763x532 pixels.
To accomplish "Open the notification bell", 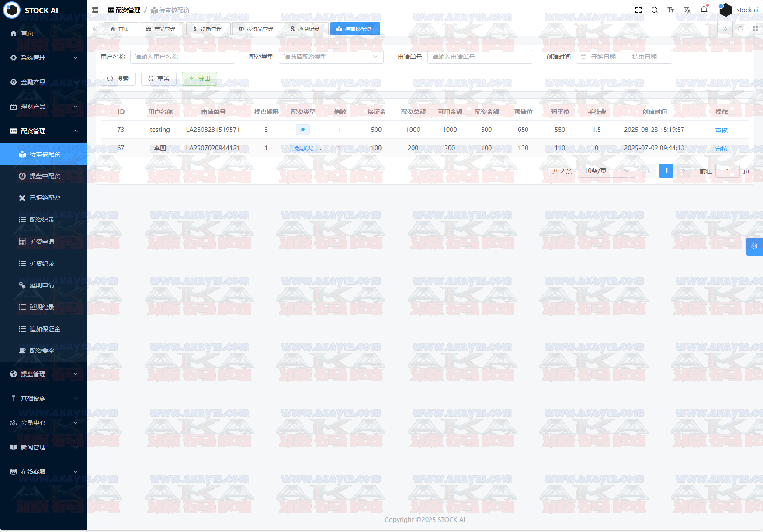I will pos(704,10).
